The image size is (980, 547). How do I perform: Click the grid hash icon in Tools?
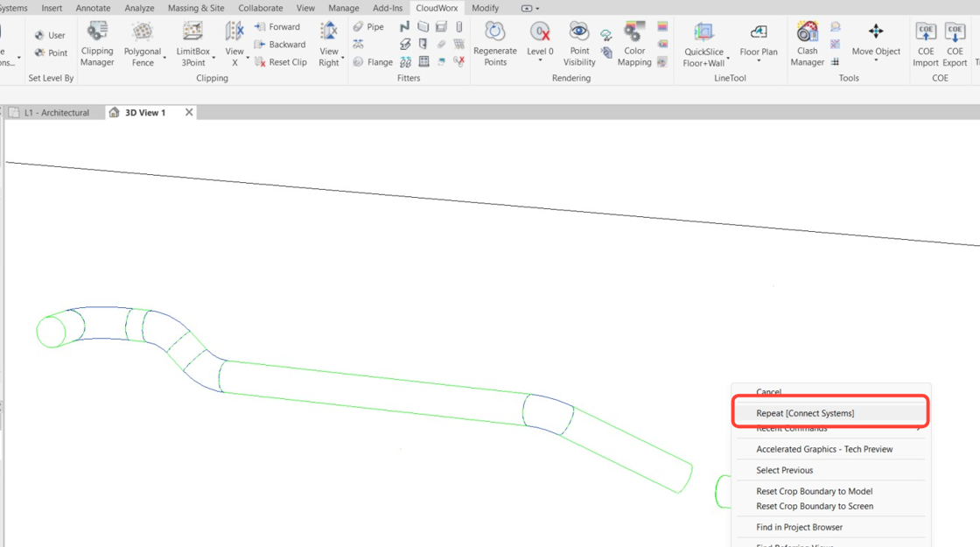(835, 61)
